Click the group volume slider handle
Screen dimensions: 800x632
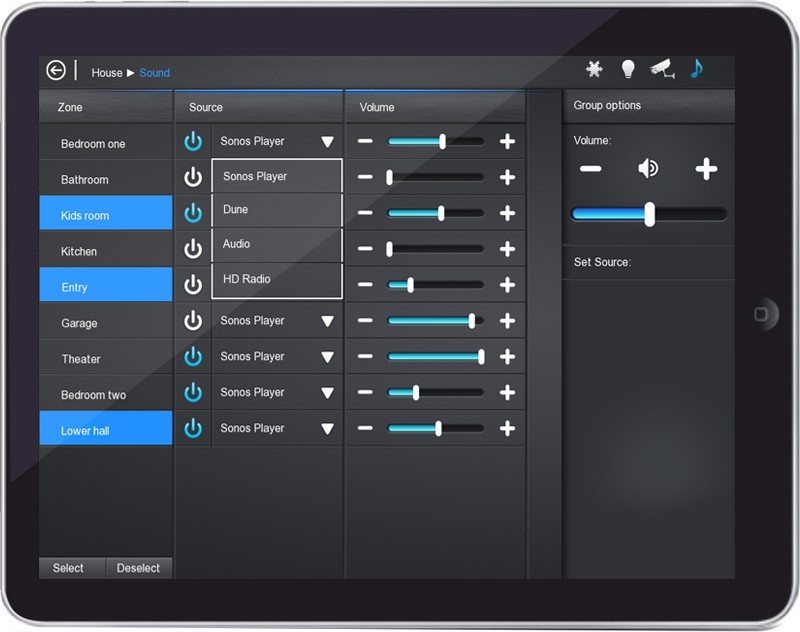(x=650, y=214)
